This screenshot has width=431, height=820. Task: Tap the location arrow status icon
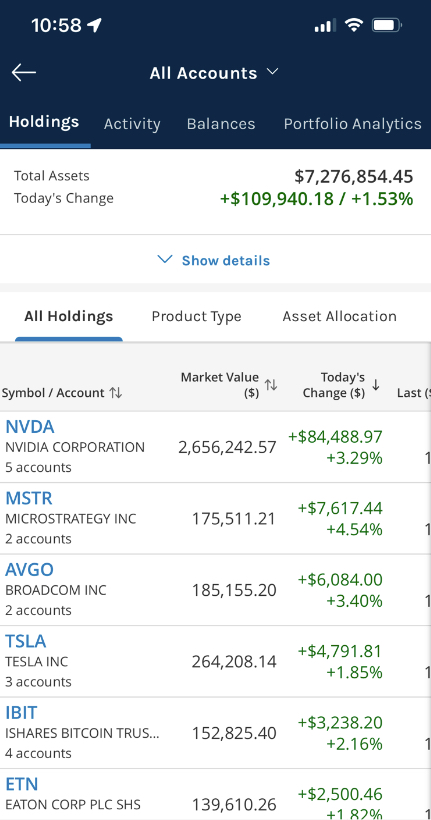pos(95,25)
